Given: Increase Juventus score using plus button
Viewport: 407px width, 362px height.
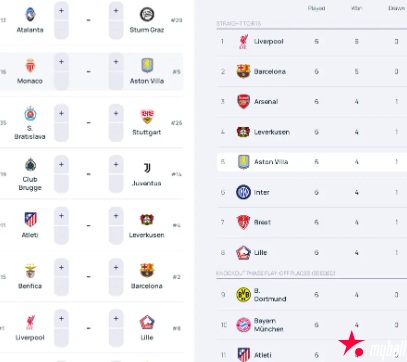Looking at the screenshot, I should click(116, 165).
